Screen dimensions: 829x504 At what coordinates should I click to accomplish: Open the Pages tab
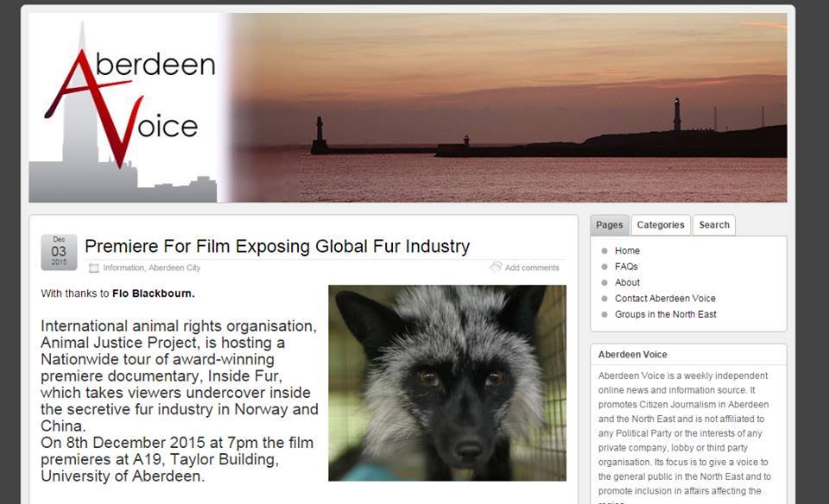point(609,225)
